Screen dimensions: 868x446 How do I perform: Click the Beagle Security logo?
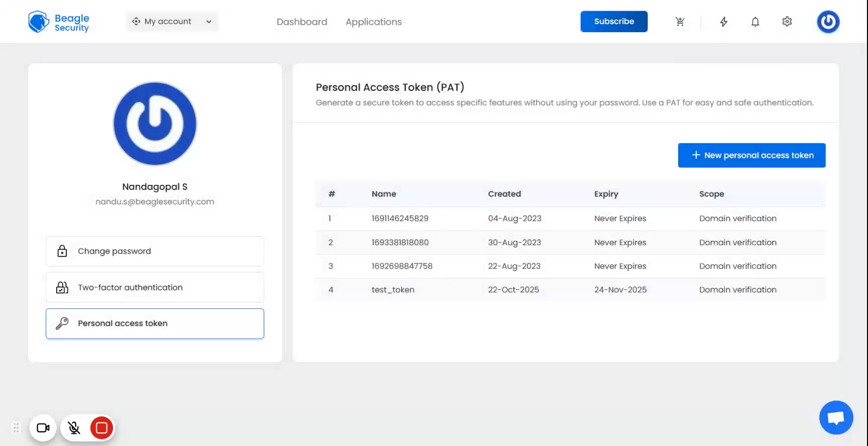58,22
